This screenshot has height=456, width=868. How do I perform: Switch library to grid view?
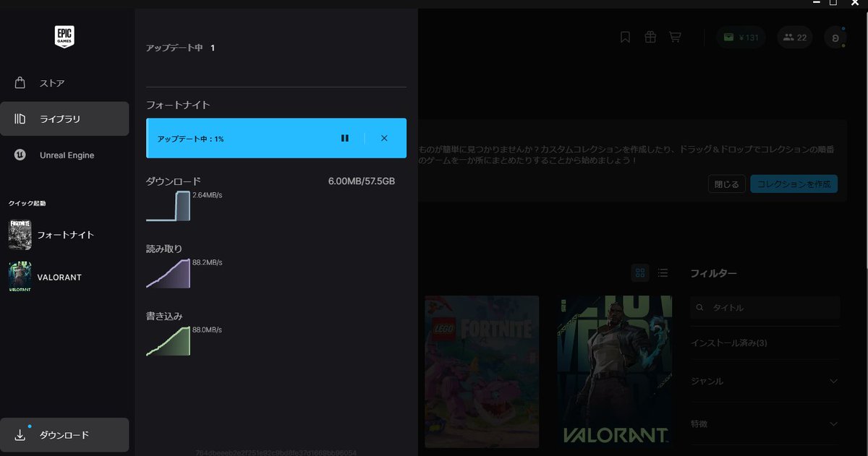click(640, 272)
